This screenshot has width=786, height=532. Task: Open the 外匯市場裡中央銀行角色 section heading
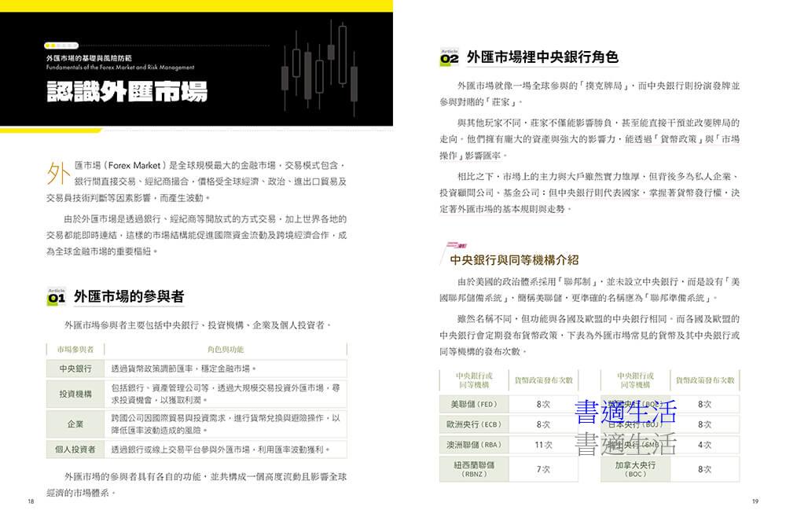pyautogui.click(x=542, y=57)
